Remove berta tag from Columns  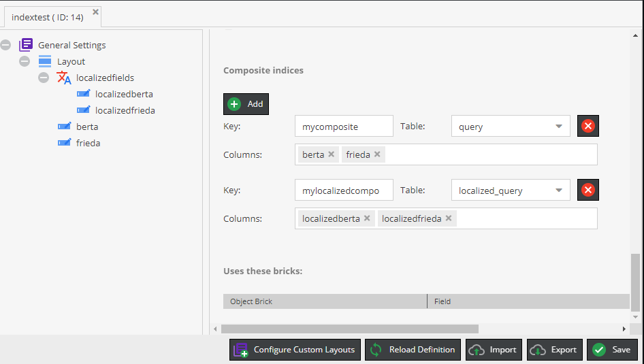click(332, 154)
